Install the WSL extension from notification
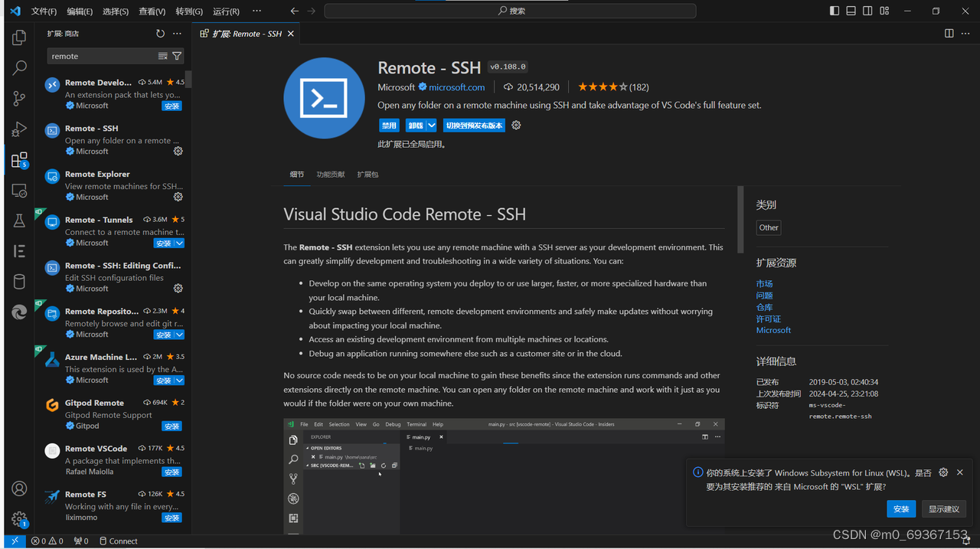Viewport: 980px width, 549px height. point(901,509)
